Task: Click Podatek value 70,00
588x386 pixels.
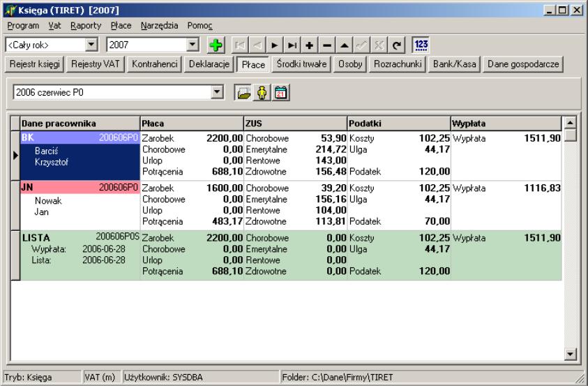Action: 437,221
